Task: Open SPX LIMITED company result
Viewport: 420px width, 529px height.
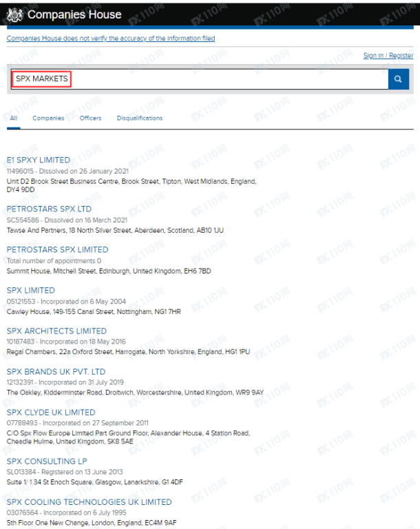Action: [x=31, y=291]
